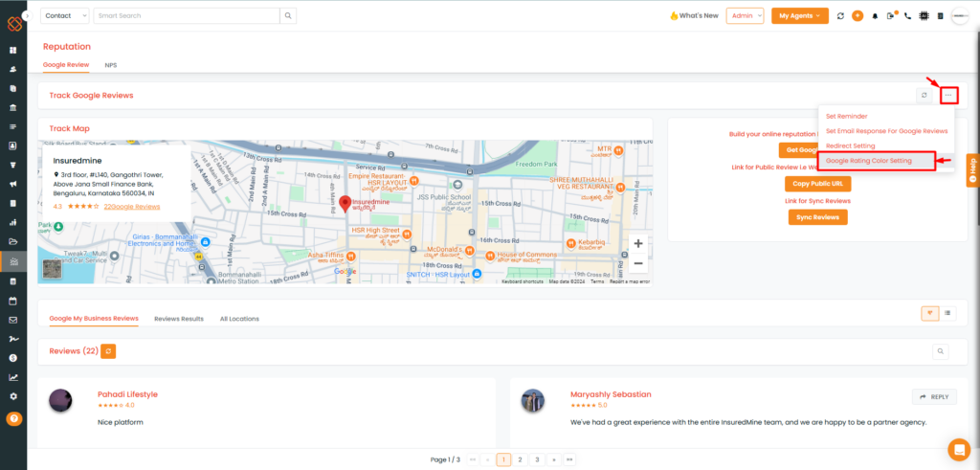Click the refresh icon in Track Google Reviews
The image size is (980, 470).
pyautogui.click(x=924, y=96)
